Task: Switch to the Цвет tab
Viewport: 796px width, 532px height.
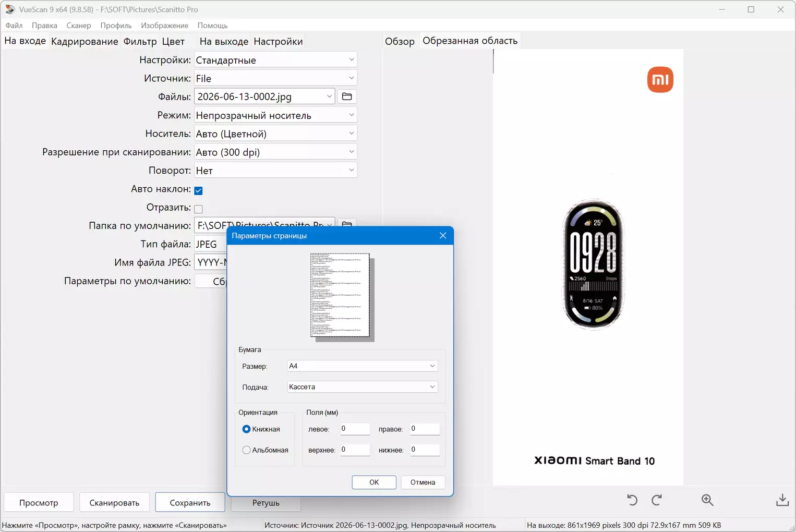Action: [173, 41]
